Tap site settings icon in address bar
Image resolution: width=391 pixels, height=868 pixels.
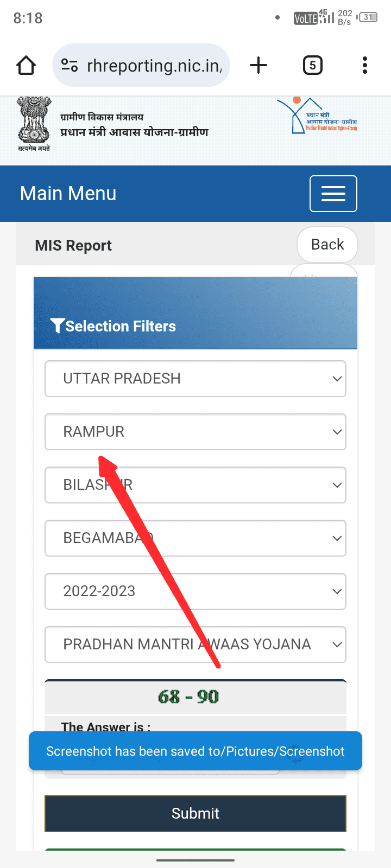pyautogui.click(x=70, y=66)
